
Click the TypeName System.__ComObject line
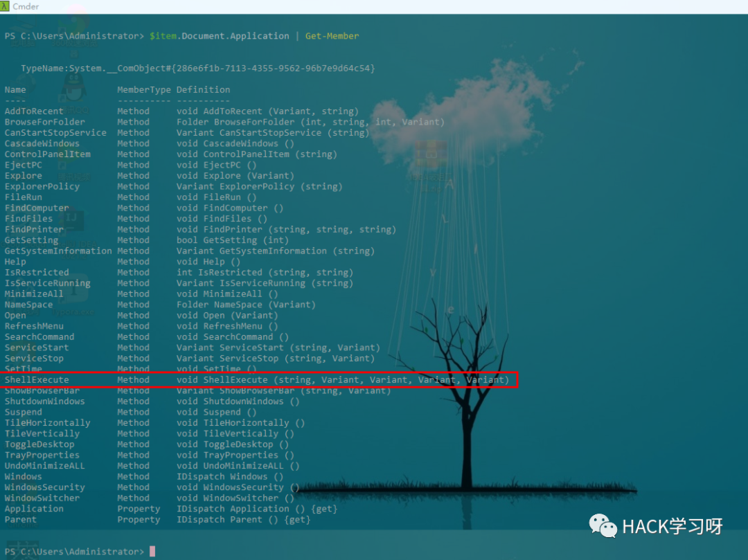point(198,68)
